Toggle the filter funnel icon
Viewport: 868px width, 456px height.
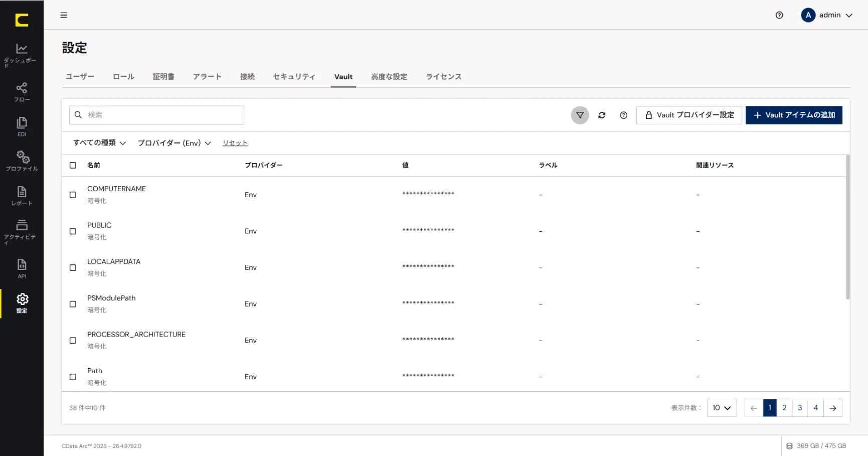[x=580, y=115]
